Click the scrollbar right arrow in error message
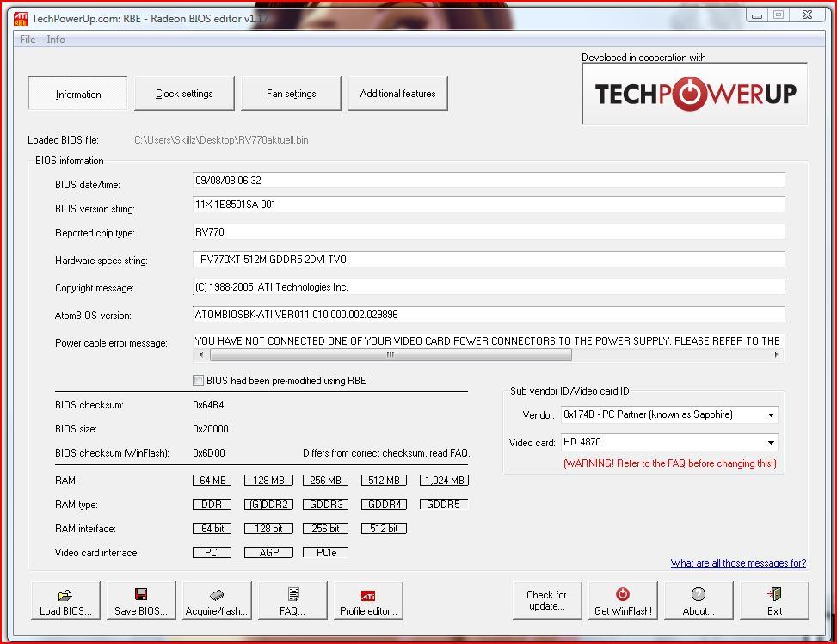The width and height of the screenshot is (837, 644). 776,354
